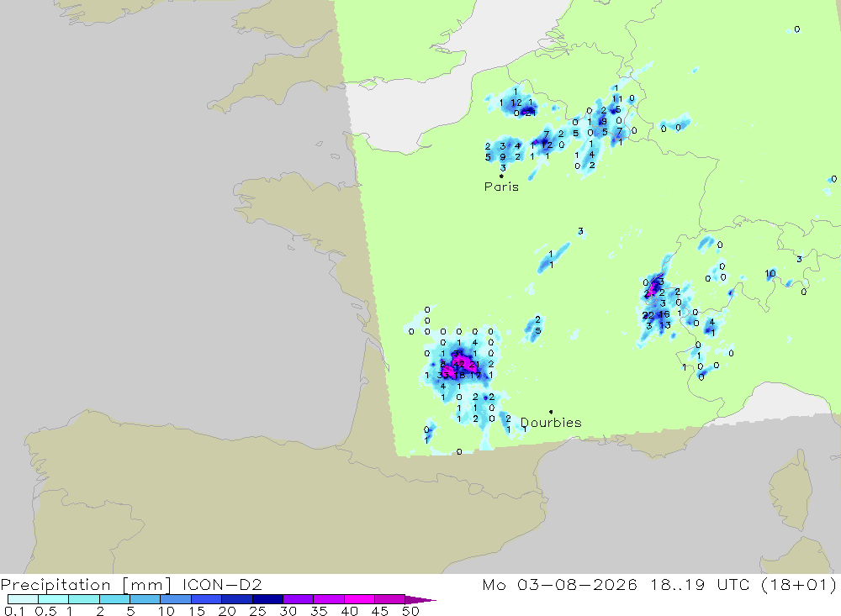Pick the legend swatch between 45 and 50
Screen dimensions: 841x616
[389, 599]
